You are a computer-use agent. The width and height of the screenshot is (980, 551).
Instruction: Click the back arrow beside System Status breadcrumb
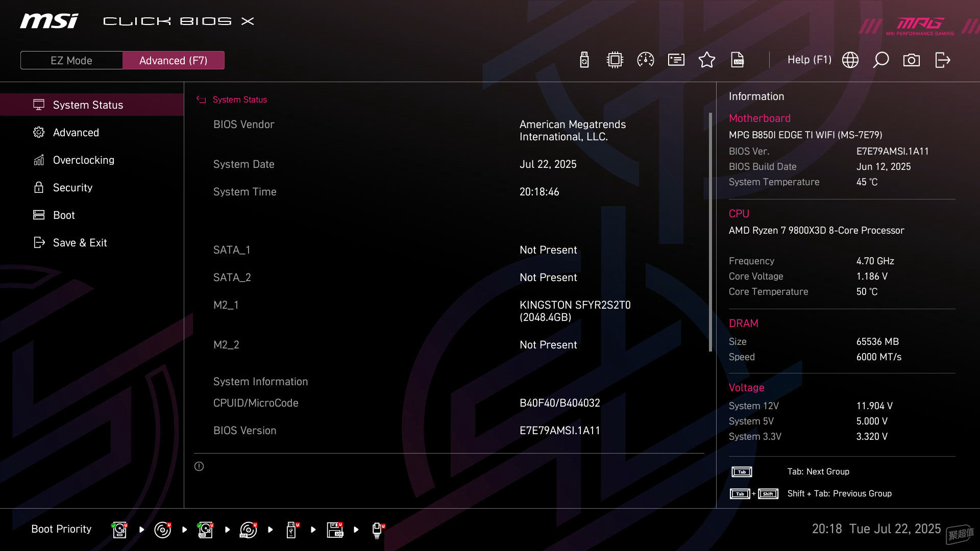(x=201, y=100)
